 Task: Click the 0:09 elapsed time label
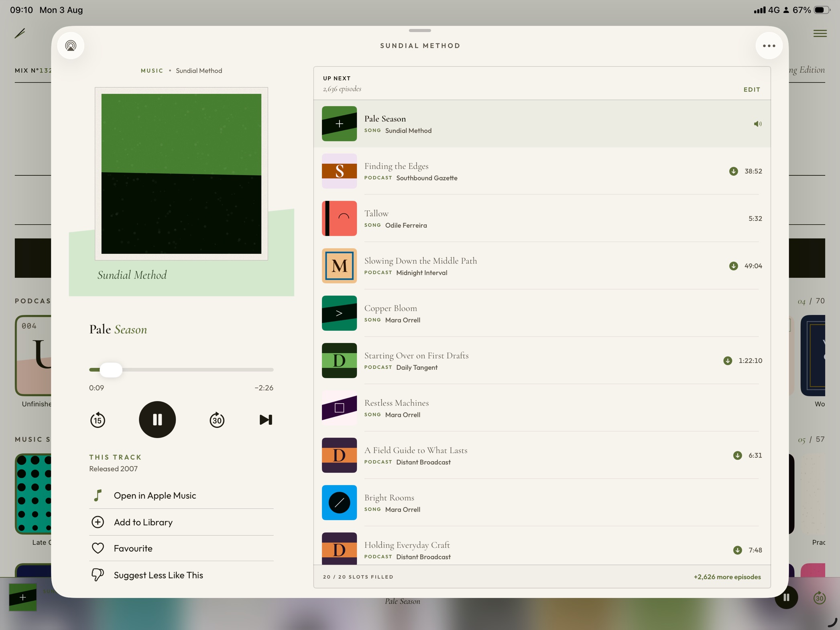coord(96,388)
